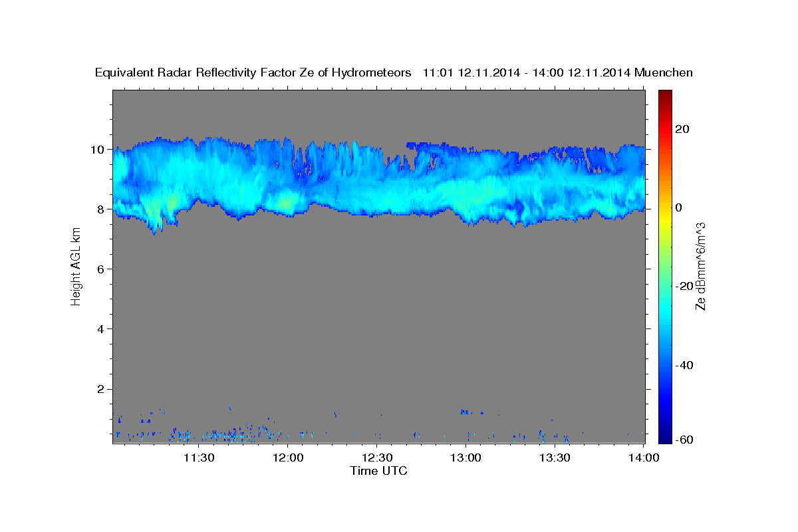Click the date range text '11:01 12.11.2014 - 14:00 12.11.2014 Muenchen'
The width and height of the screenshot is (798, 532).
point(558,73)
